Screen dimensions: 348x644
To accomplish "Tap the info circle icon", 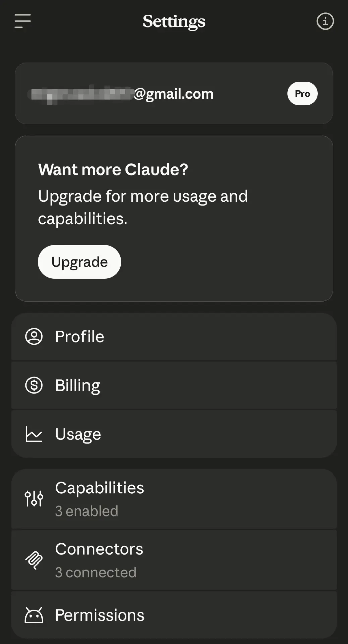I will [x=325, y=21].
